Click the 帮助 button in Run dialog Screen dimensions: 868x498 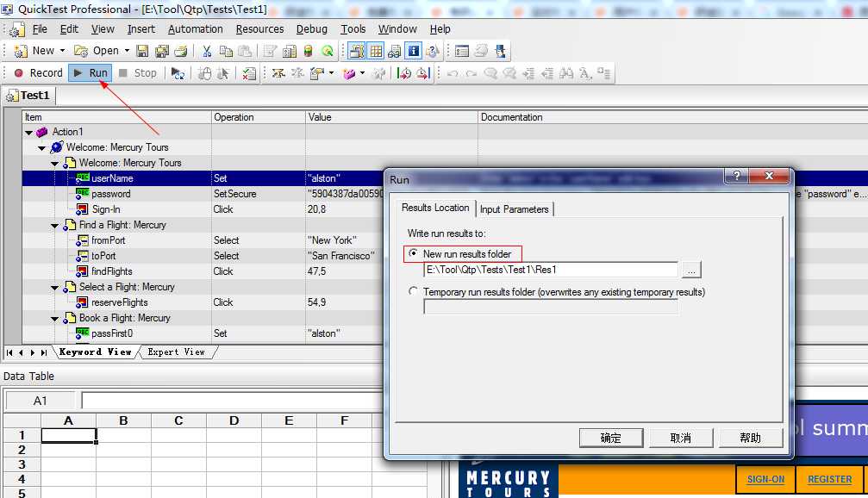click(x=751, y=438)
